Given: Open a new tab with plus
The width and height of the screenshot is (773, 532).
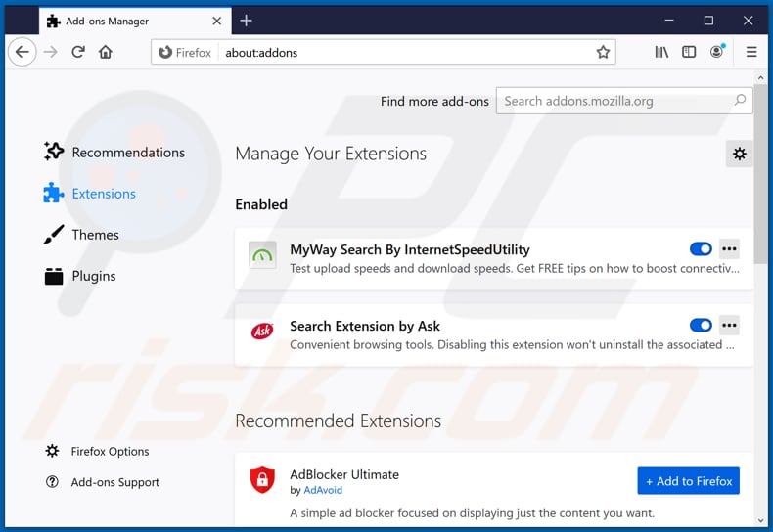Looking at the screenshot, I should point(246,21).
